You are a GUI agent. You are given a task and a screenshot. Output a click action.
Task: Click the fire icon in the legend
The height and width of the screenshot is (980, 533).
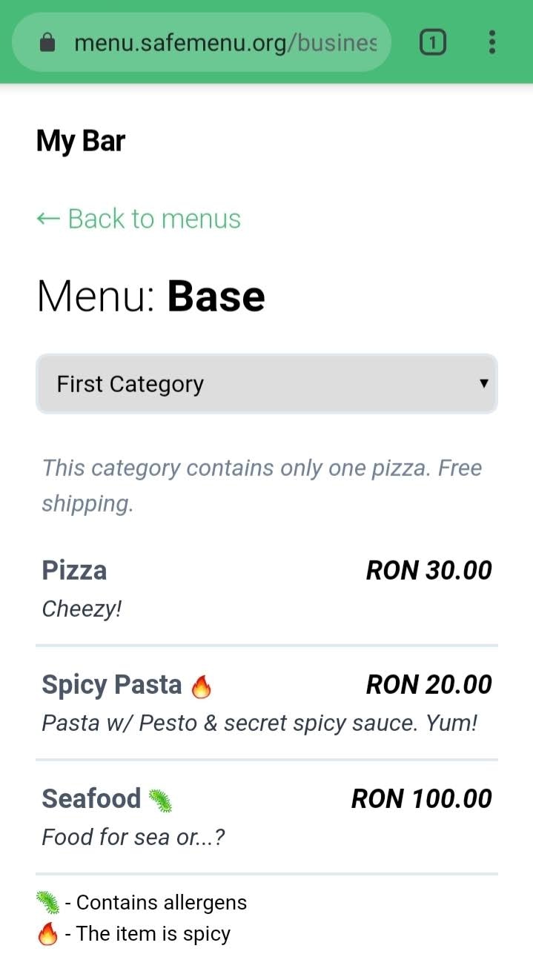coord(49,933)
